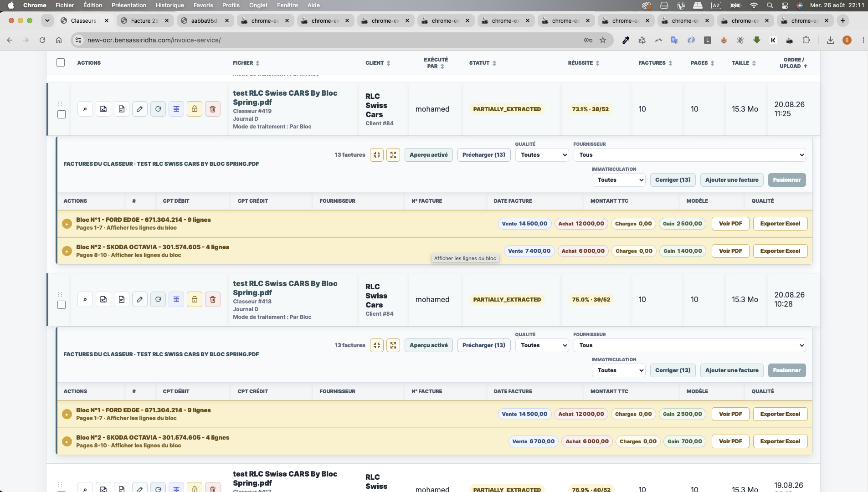Click Ajouter une facture in Classeur #419 panel
Screen dimensions: 868x492
click(x=732, y=180)
